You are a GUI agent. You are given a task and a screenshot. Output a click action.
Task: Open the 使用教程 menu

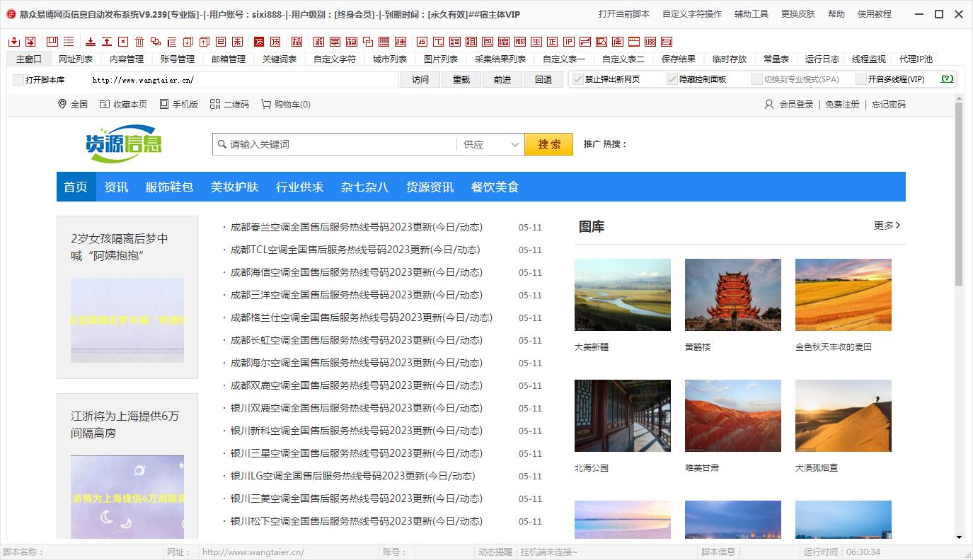coord(875,13)
